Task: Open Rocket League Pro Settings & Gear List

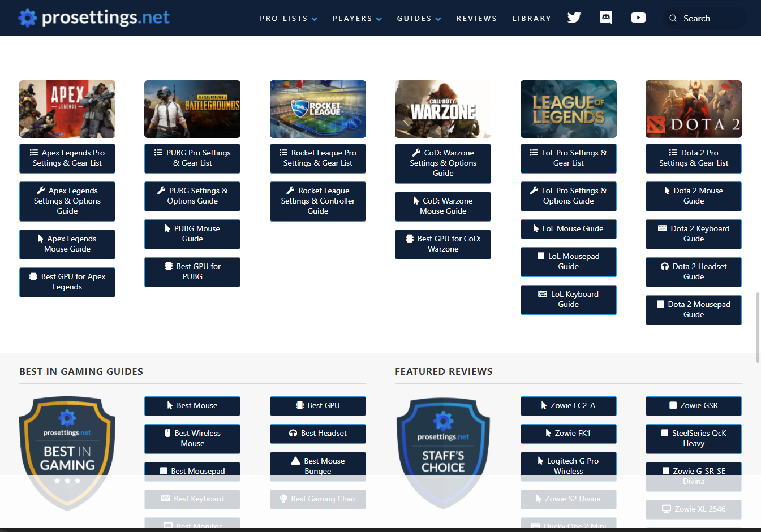Action: [x=318, y=158]
